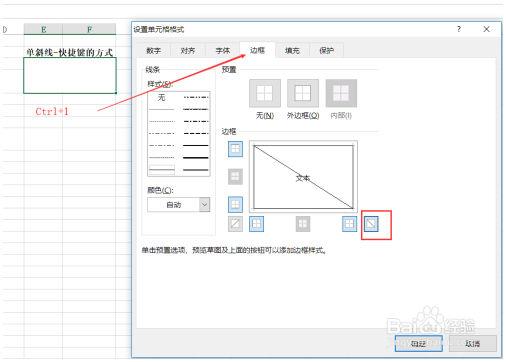The image size is (506, 362).
Task: Open the Color (颜色) dropdown arrow
Action: [204, 204]
